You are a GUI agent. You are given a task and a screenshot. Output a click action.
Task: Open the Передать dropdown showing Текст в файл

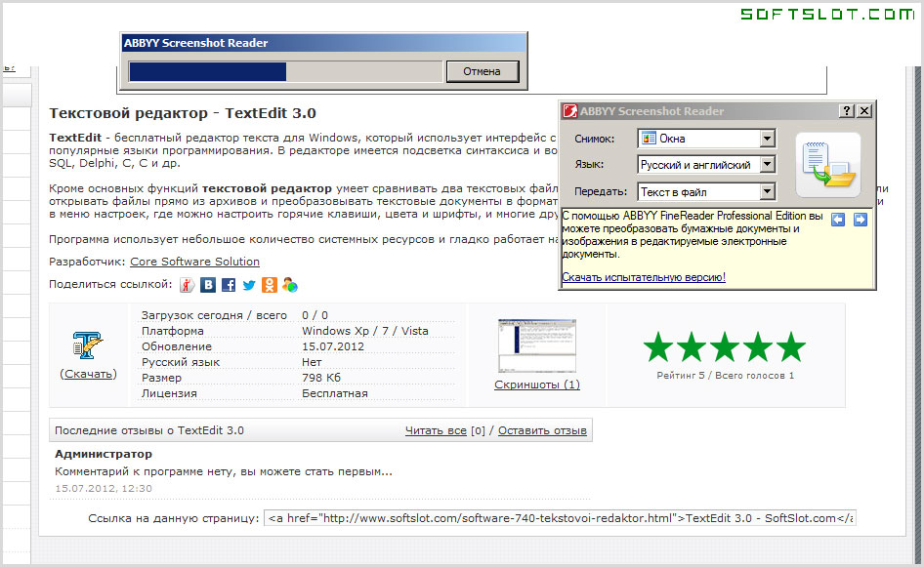pos(706,191)
